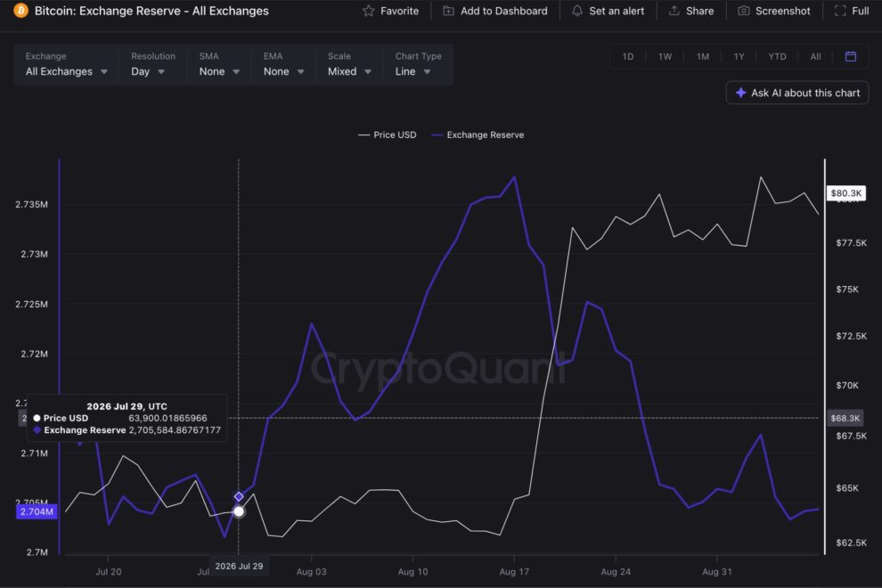Select the 1Y time range

739,56
